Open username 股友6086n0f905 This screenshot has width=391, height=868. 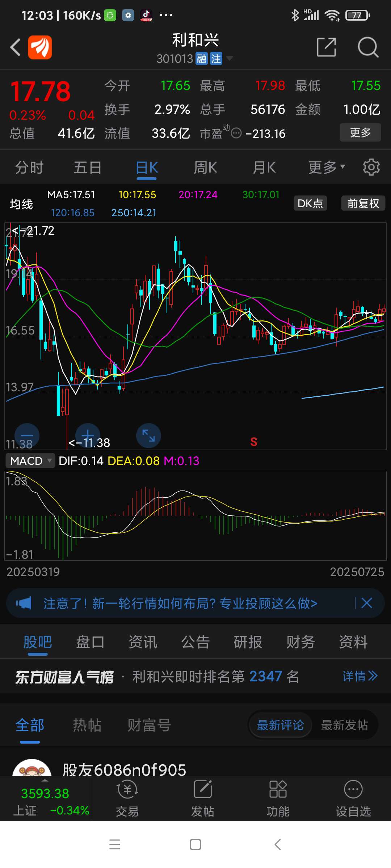tap(124, 770)
